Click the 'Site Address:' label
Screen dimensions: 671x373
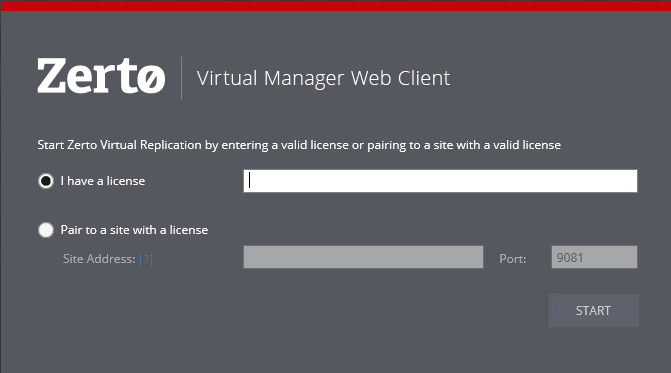coord(99,259)
